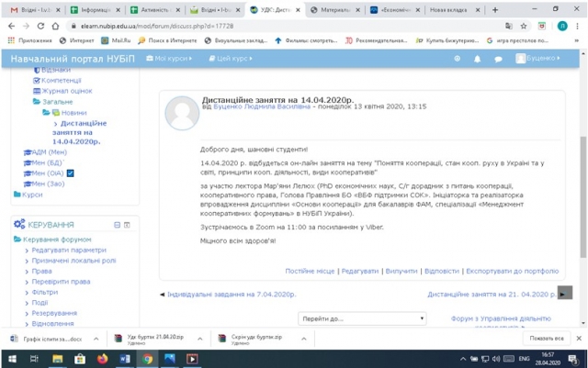The image size is (588, 368).
Task: Toggle the checkbox next to Мен (ОІА)
Action: tap(70, 173)
